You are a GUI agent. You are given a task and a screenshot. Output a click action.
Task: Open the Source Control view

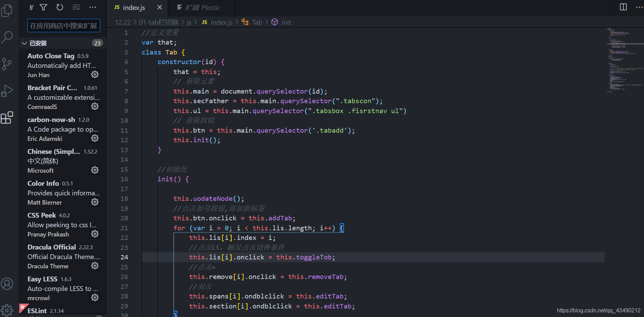click(7, 64)
